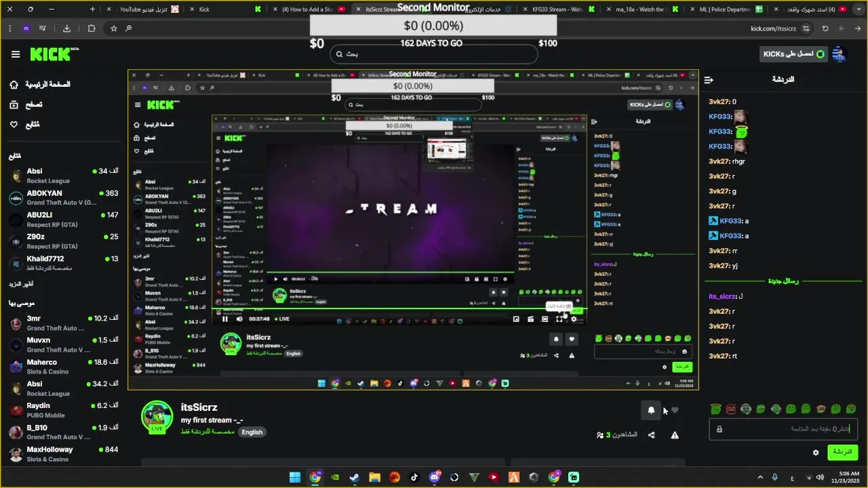Screen dimensions: 868x488
Task: Open Steam from the taskbar
Action: [355, 477]
